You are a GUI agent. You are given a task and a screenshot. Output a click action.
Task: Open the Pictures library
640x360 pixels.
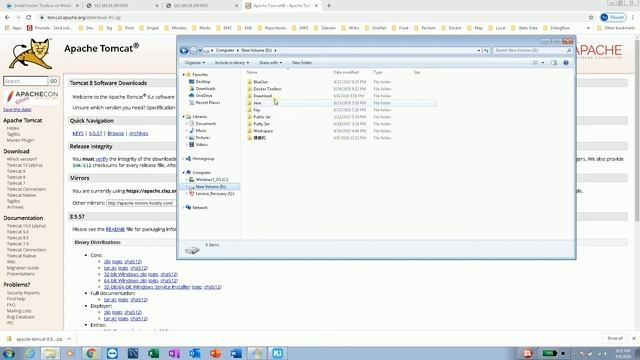click(202, 138)
